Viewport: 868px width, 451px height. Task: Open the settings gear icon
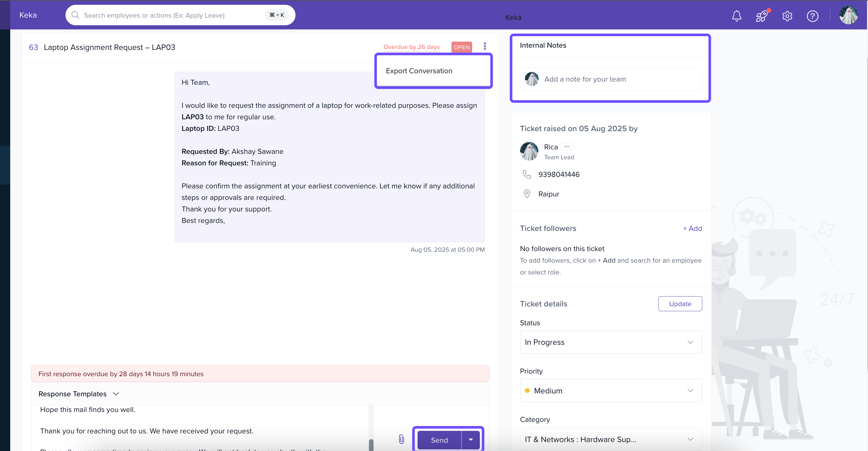(787, 16)
